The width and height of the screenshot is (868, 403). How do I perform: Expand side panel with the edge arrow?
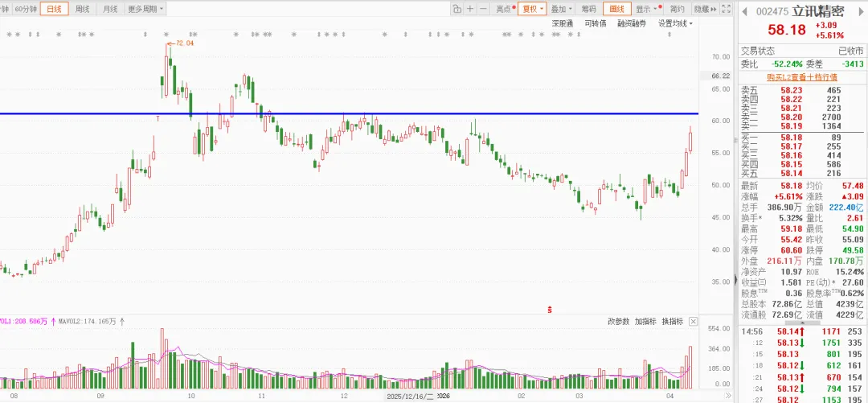click(735, 279)
